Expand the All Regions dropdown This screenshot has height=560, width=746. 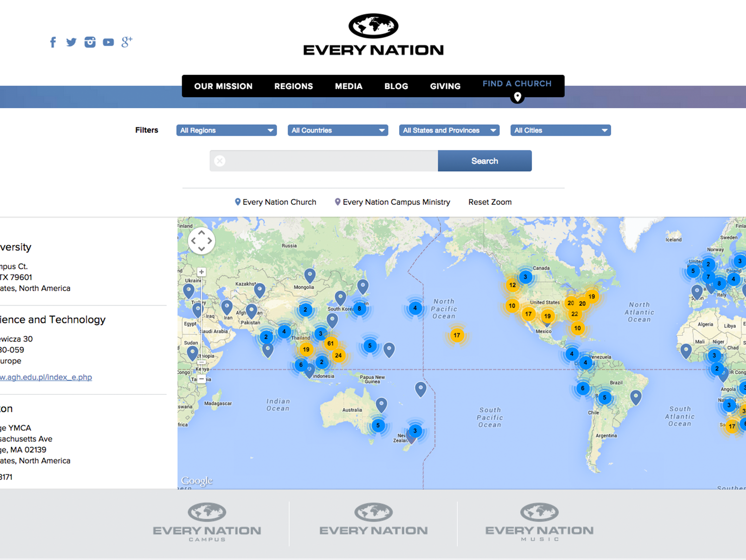point(227,130)
